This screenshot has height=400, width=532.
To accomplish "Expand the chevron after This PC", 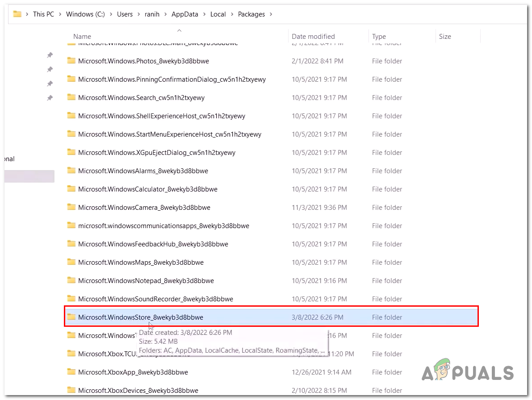I will pos(60,14).
